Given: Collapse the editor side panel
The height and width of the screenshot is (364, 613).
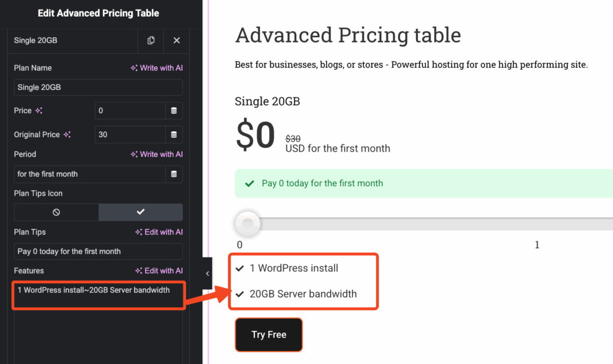Looking at the screenshot, I should click(207, 274).
